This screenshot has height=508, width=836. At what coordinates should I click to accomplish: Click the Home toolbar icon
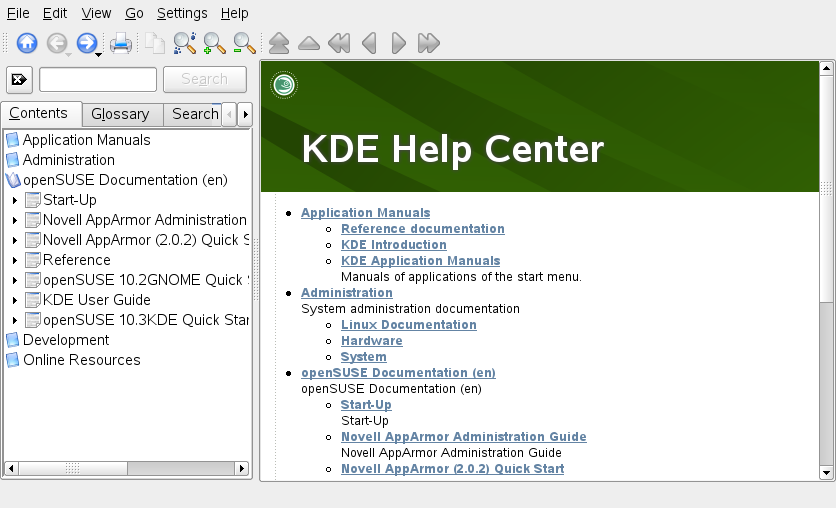click(27, 43)
